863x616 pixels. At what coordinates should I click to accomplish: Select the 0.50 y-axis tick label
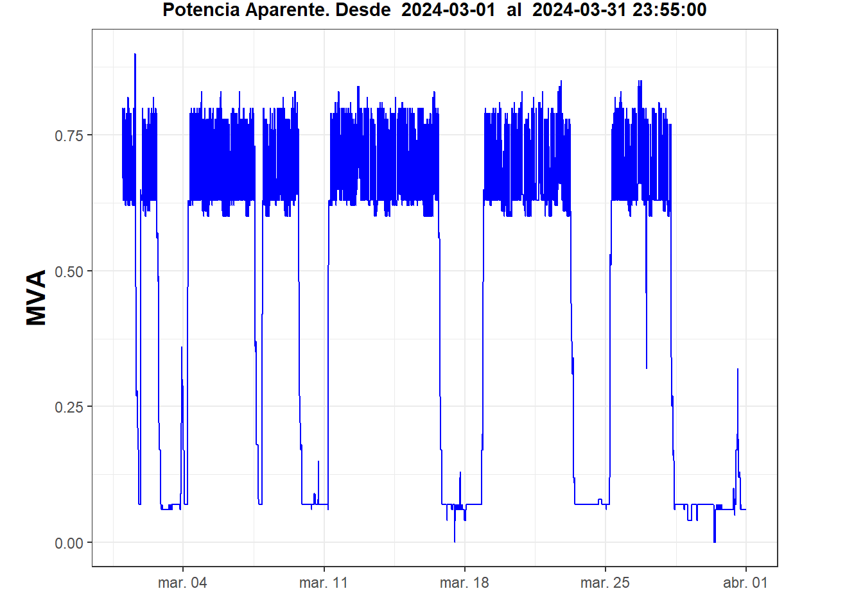click(x=69, y=271)
